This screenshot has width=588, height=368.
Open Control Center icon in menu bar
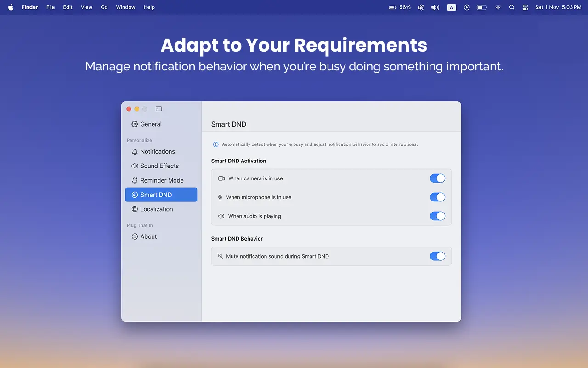click(x=525, y=7)
